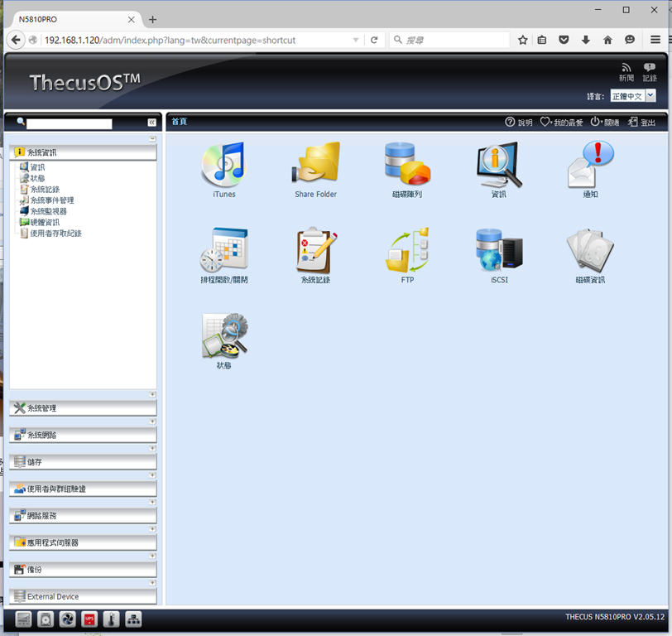Open the Firefox hamburger menu
This screenshot has height=636, width=672.
click(655, 40)
